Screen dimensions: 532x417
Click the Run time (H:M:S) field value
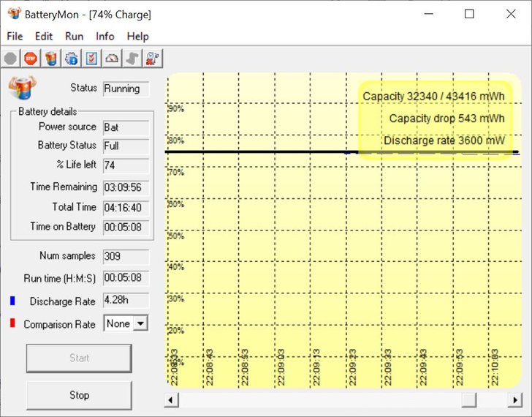[126, 278]
